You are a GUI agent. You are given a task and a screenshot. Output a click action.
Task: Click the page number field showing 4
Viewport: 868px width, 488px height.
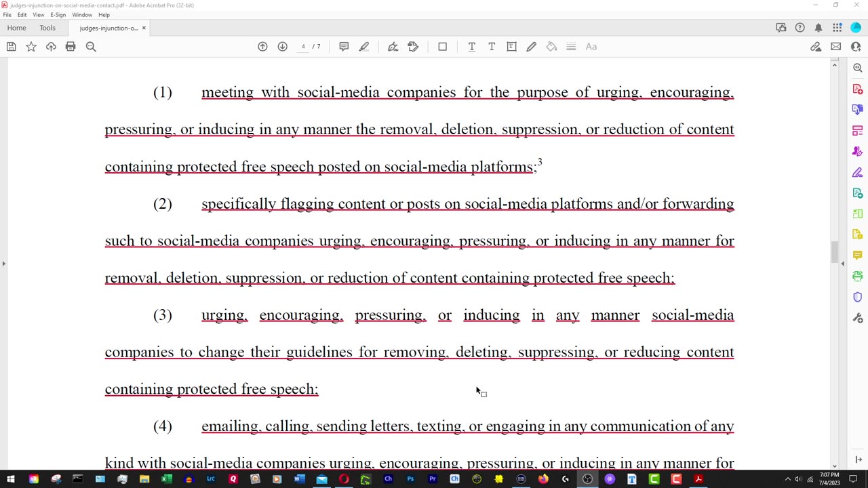tap(303, 47)
